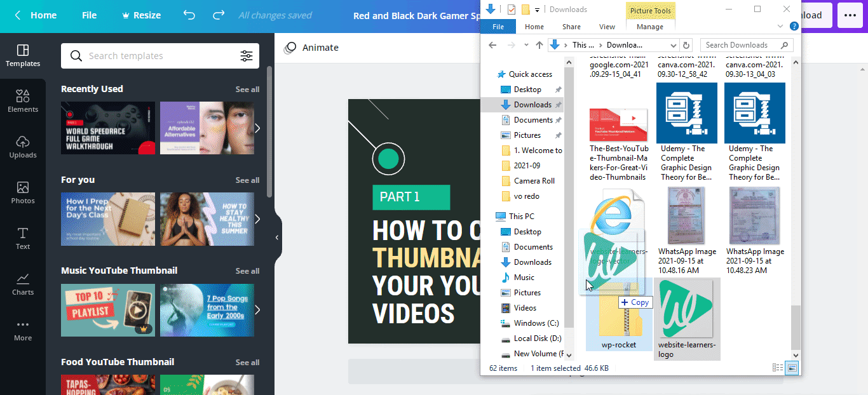Select the Affordable Alternatives template
Image resolution: width=868 pixels, height=395 pixels.
pyautogui.click(x=207, y=128)
